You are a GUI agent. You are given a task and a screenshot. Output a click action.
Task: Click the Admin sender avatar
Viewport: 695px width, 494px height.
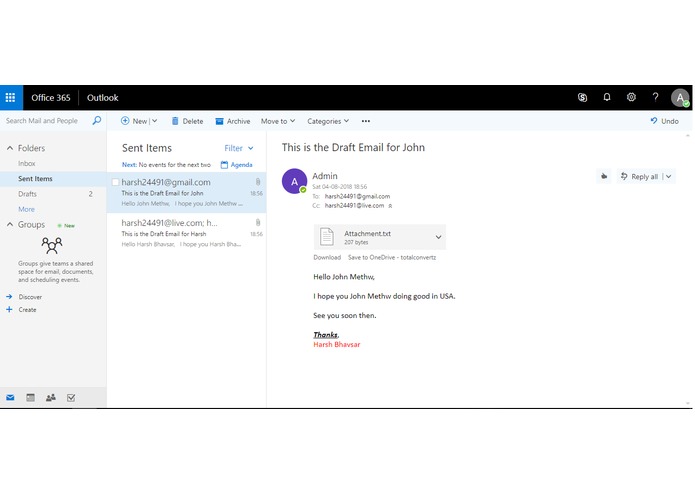294,181
